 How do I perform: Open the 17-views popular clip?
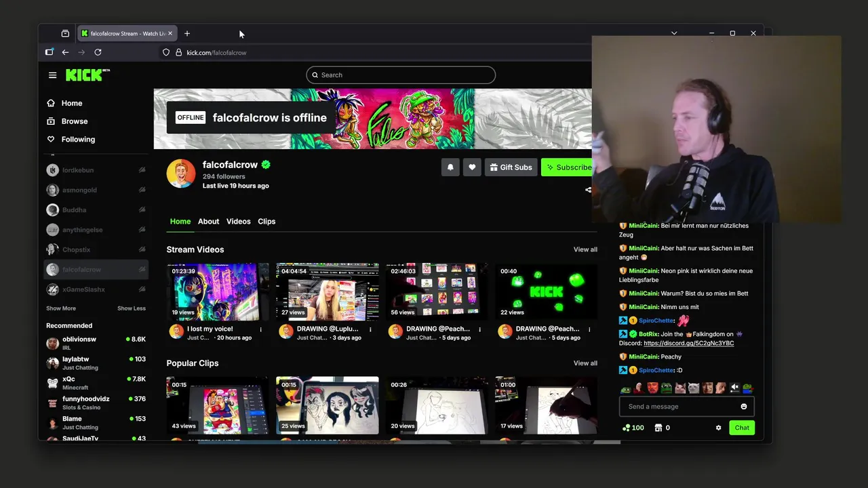547,405
